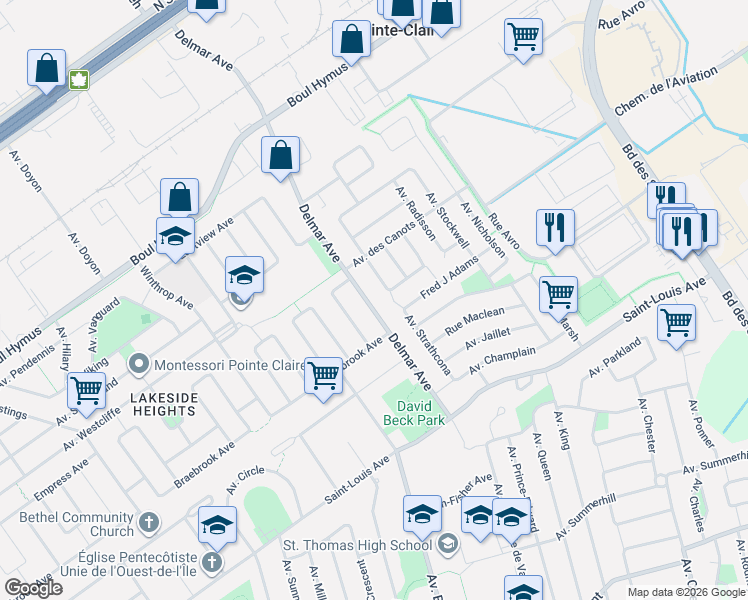Click the shopping bag marker beside the maple leaf highway icon
Viewport: 748px width, 600px height.
coord(46,70)
